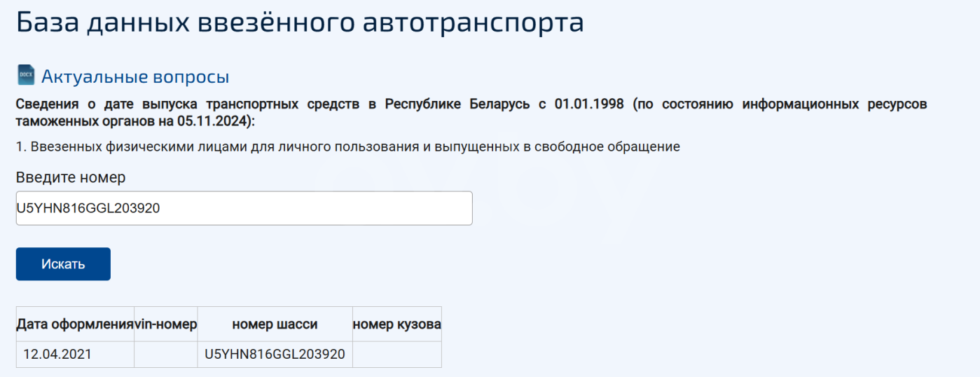Click the empty vin-номер result cell
Viewport: 980px width, 377px height.
pyautogui.click(x=166, y=355)
